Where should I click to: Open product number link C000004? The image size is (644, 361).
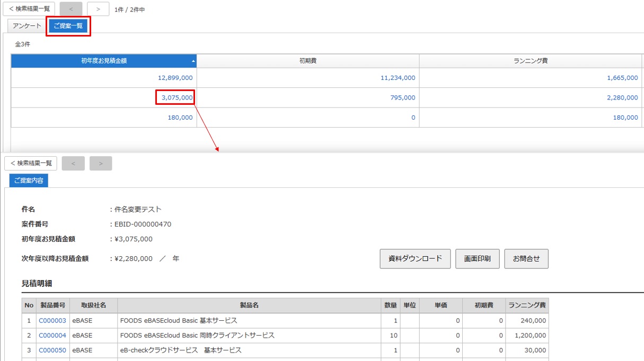tap(52, 336)
